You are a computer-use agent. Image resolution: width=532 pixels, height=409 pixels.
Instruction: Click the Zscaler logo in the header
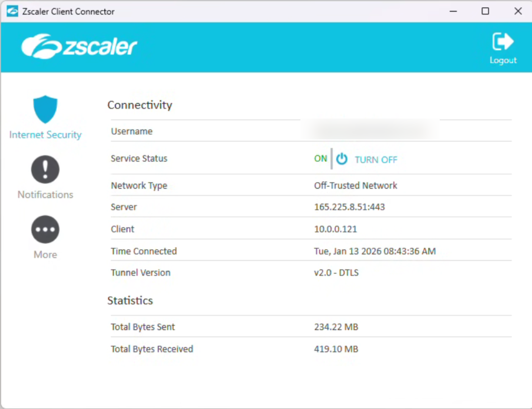(79, 47)
